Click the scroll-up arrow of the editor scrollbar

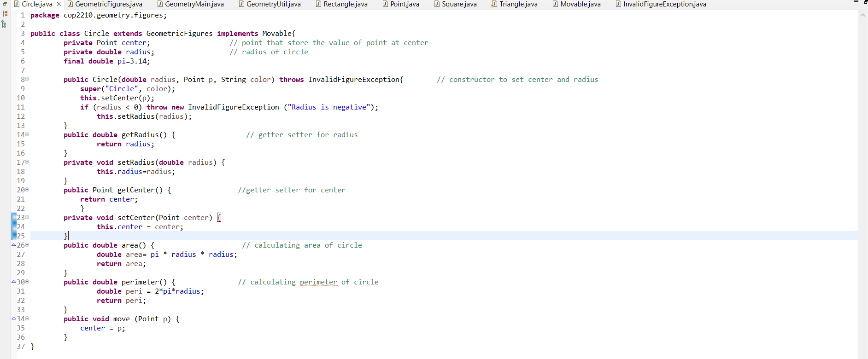(862, 15)
